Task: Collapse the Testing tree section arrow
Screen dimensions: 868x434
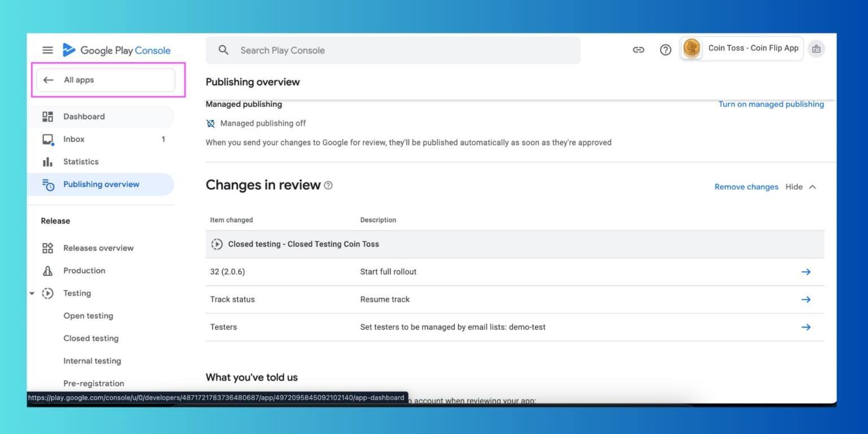Action: 32,293
